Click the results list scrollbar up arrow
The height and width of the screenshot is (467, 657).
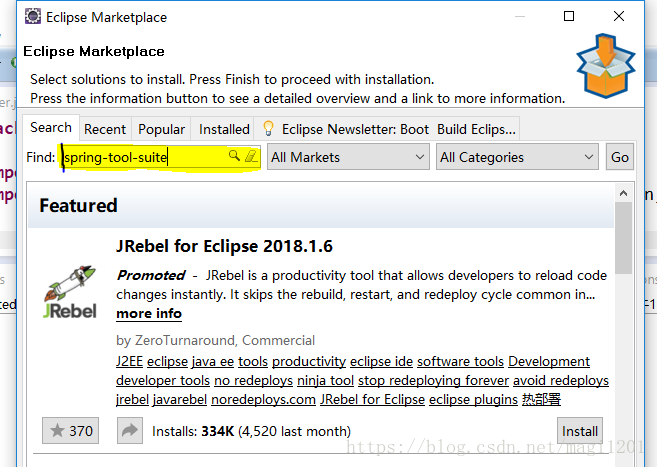623,193
